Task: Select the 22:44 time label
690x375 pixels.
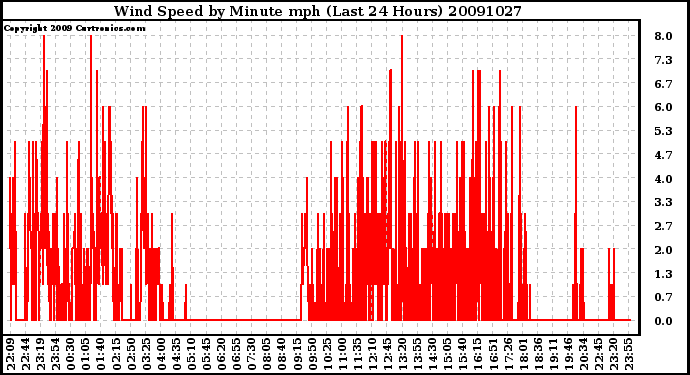Action: coord(26,354)
